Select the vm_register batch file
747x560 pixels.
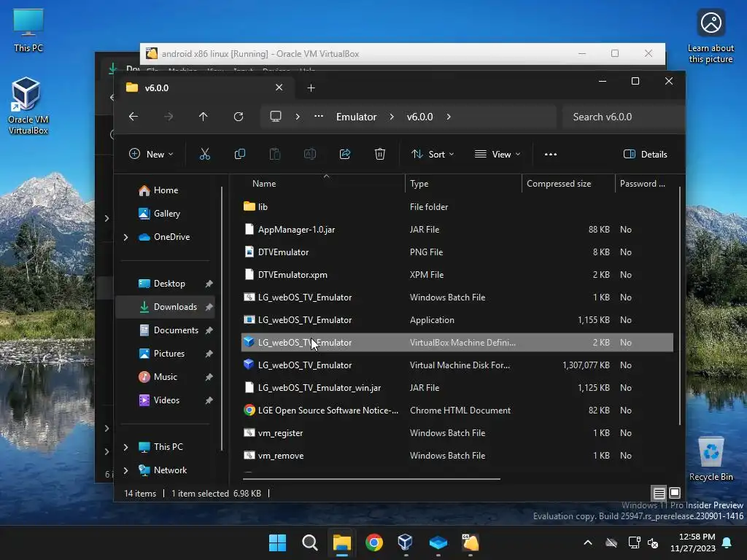457,433
